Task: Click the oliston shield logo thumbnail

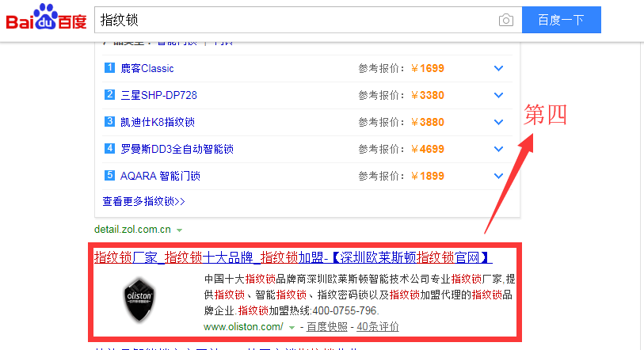Action: pyautogui.click(x=139, y=299)
